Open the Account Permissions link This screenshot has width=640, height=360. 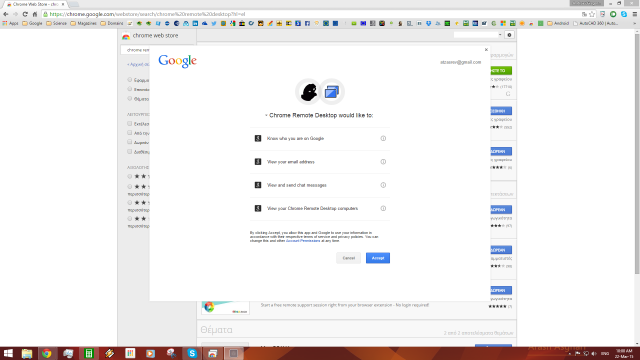[303, 241]
